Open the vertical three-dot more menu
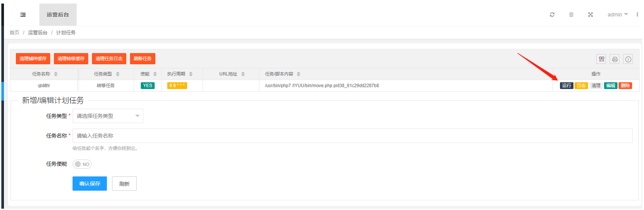Screen dimensions: 644x210 pyautogui.click(x=637, y=15)
